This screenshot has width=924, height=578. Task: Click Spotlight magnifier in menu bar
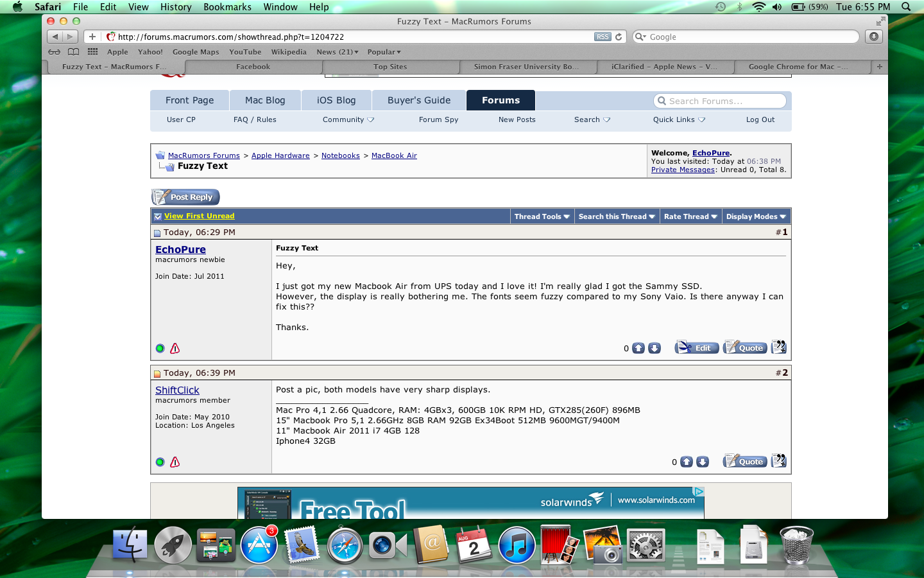click(x=906, y=7)
